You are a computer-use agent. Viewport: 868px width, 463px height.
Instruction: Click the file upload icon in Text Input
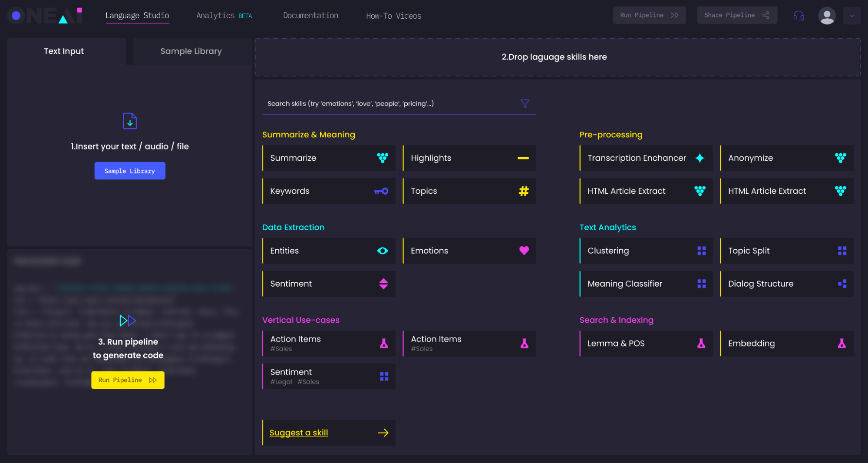coord(130,121)
